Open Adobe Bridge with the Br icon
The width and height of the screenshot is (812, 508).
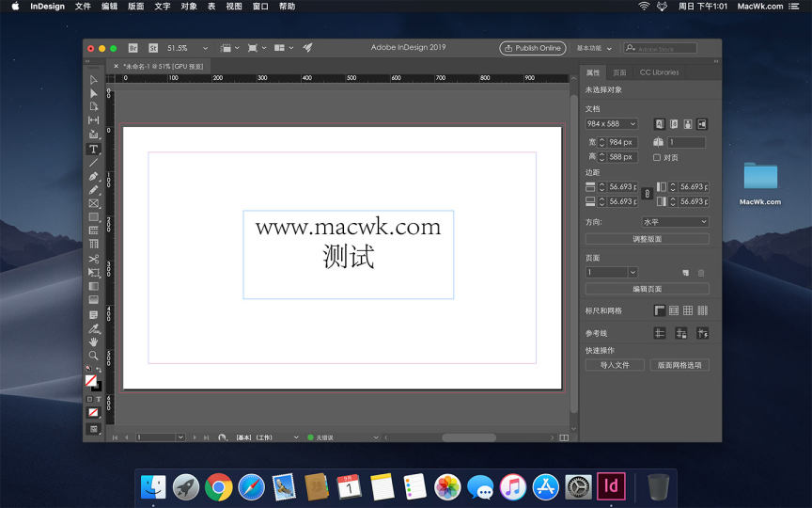pyautogui.click(x=133, y=48)
